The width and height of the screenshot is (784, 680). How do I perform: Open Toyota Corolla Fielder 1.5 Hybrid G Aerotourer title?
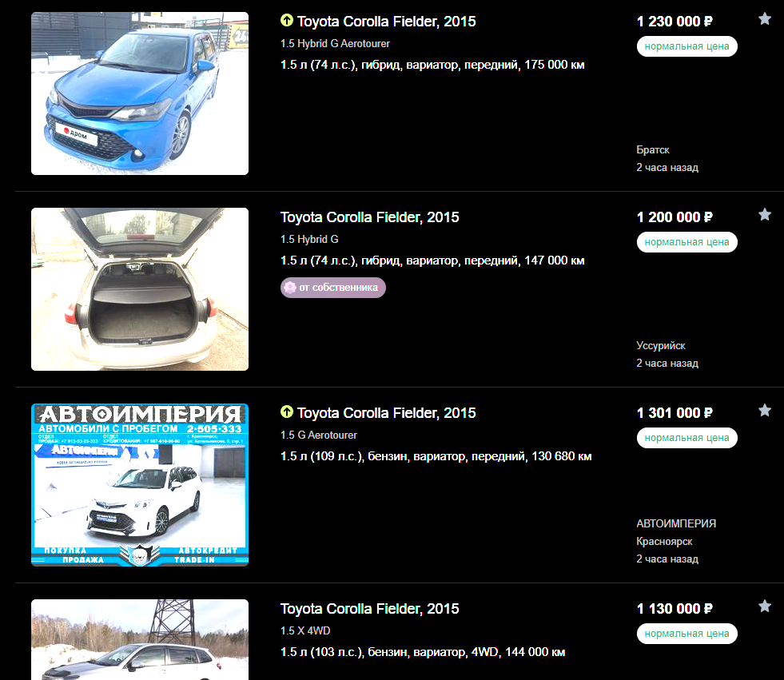click(386, 22)
